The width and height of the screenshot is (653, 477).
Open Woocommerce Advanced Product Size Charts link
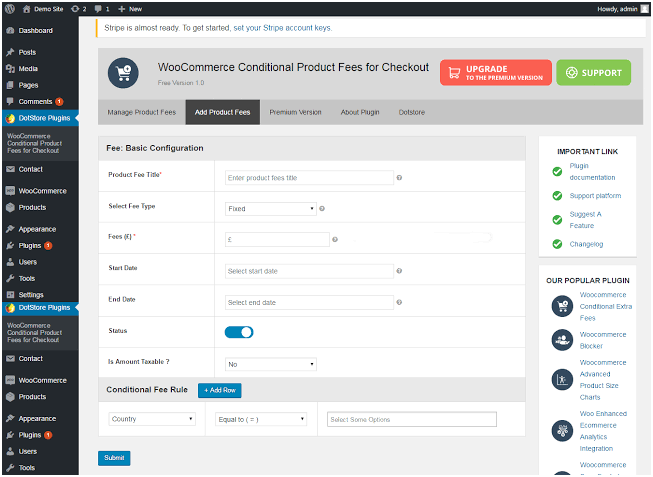click(603, 380)
